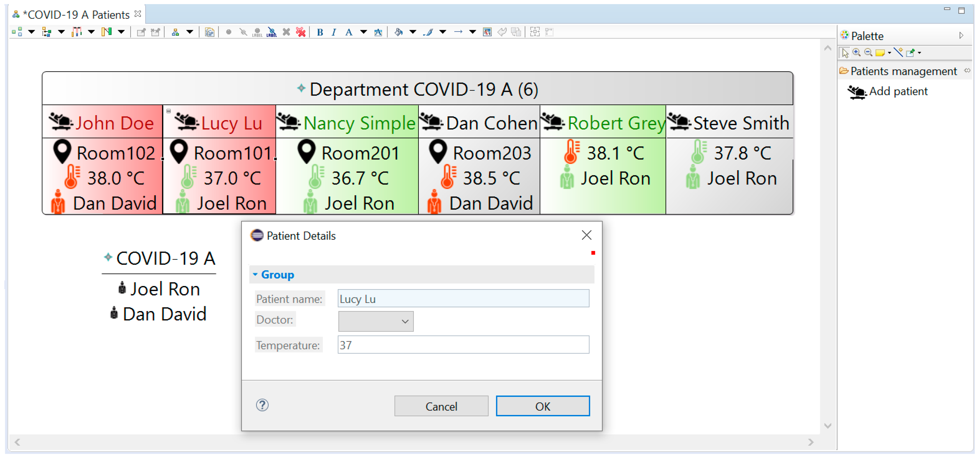The image size is (980, 458).
Task: Activate the arrow selection tool in palette
Action: click(x=845, y=53)
